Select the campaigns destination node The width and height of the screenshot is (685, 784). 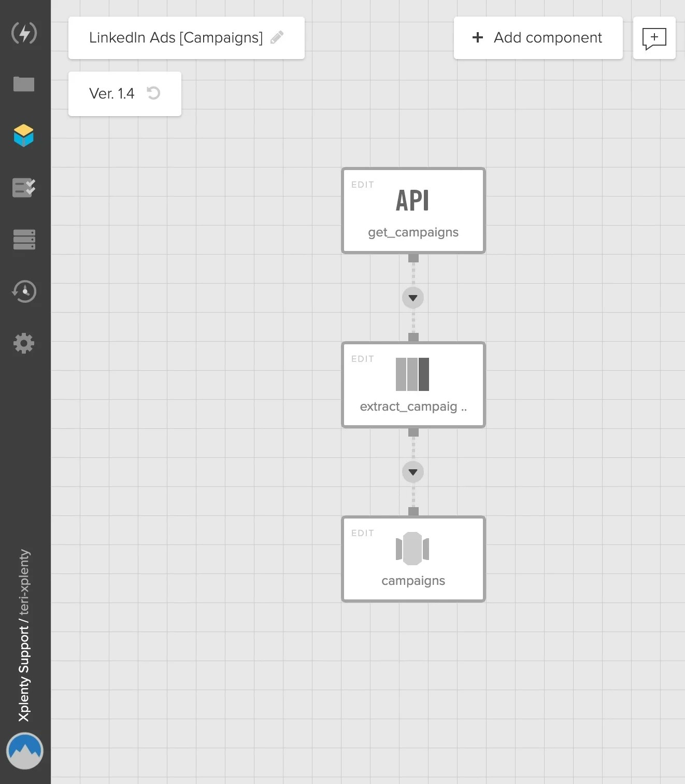pos(413,559)
